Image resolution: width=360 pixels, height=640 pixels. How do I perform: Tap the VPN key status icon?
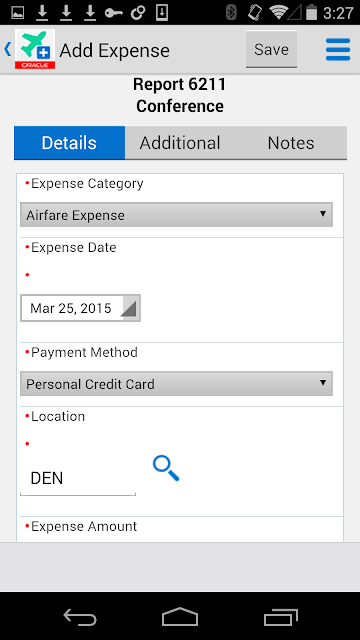(113, 13)
